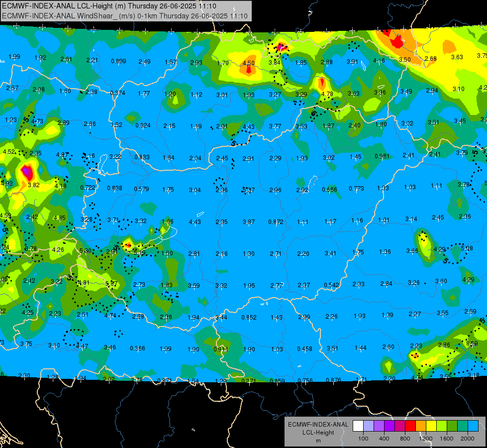Click the wind shear value 4.52
The width and height of the screenshot is (487, 448).
pyautogui.click(x=8, y=151)
